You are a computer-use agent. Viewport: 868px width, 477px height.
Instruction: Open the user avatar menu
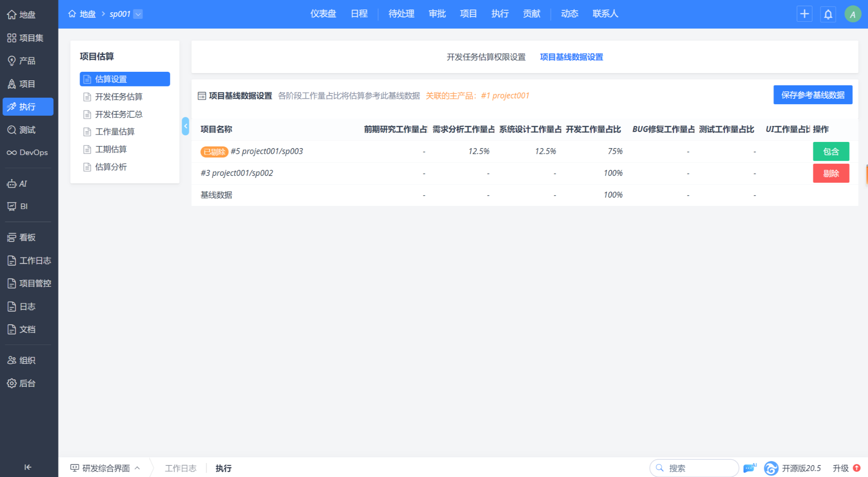click(x=853, y=14)
